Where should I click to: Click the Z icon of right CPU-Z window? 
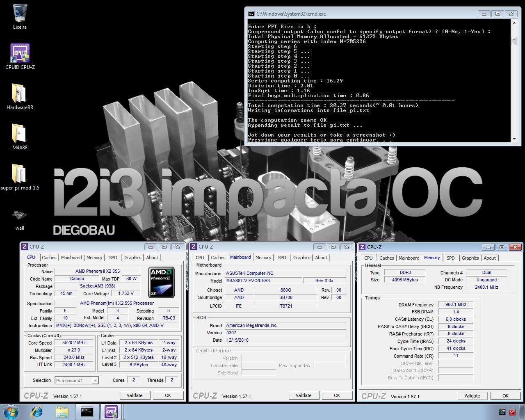tap(362, 247)
